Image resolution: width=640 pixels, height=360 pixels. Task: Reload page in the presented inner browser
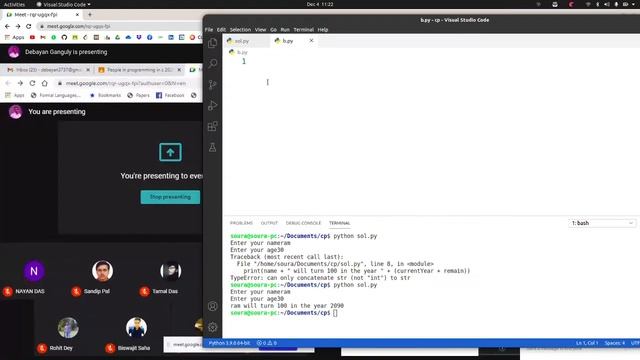(x=32, y=83)
